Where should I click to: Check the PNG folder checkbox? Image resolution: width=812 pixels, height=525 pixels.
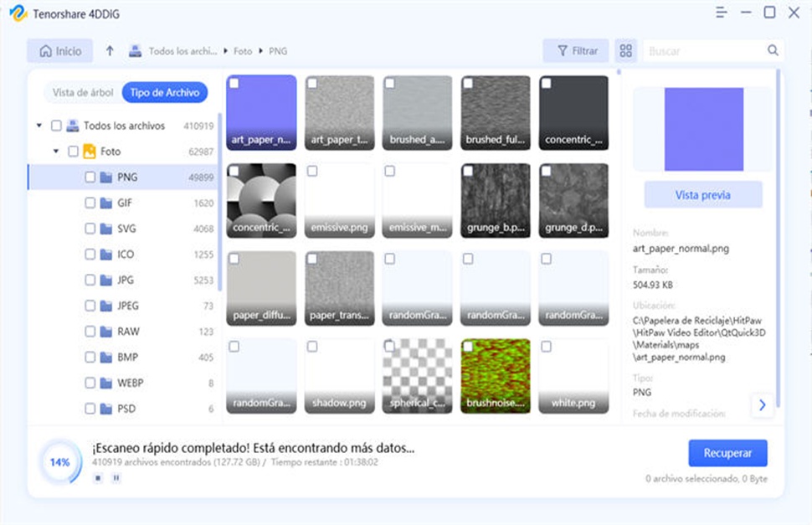tap(90, 178)
